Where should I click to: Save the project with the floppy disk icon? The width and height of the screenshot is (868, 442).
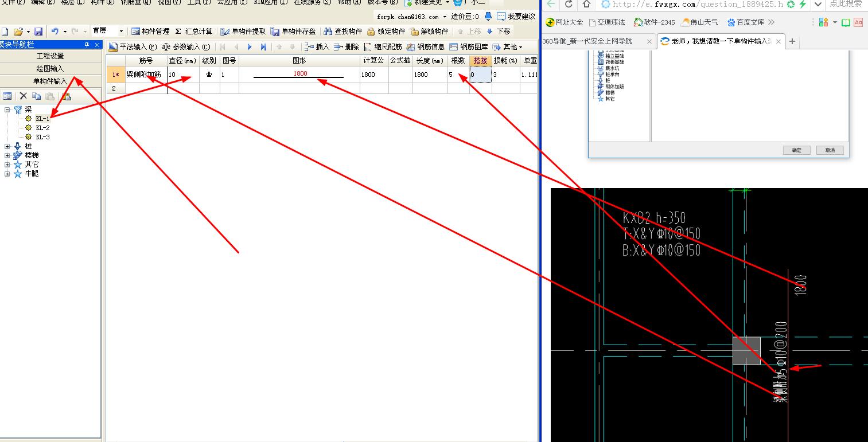38,32
